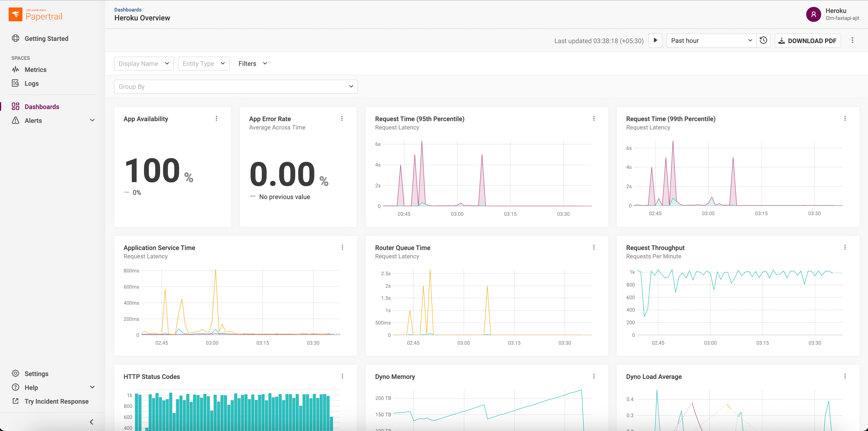Open the Request Throughput card options menu
This screenshot has height=431, width=868.
pos(845,247)
